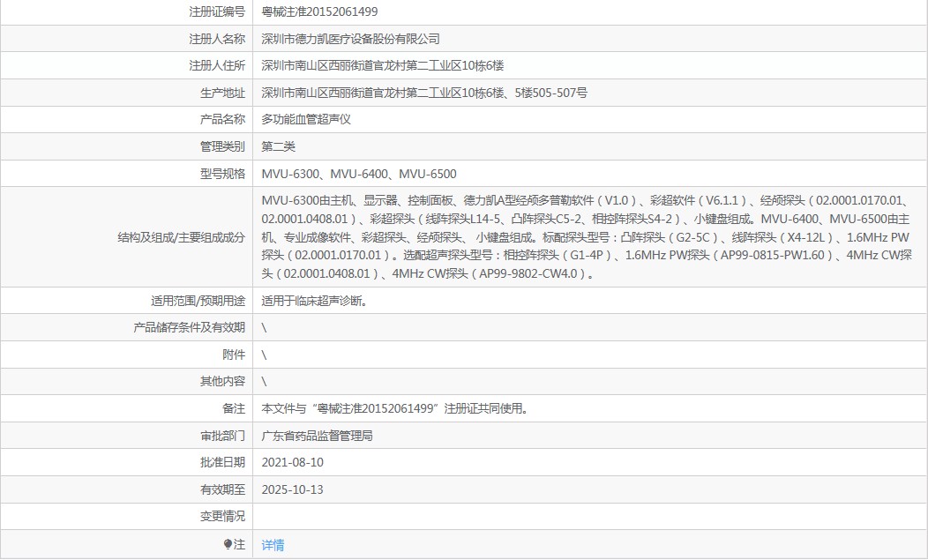
Task: Click the 型号规格 label
Action: click(222, 174)
